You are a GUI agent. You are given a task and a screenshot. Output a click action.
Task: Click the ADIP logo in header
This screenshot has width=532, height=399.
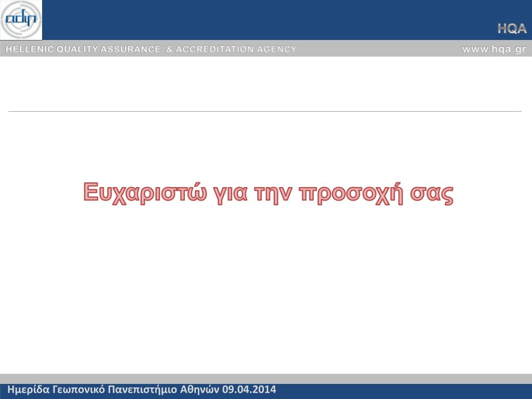[x=21, y=20]
